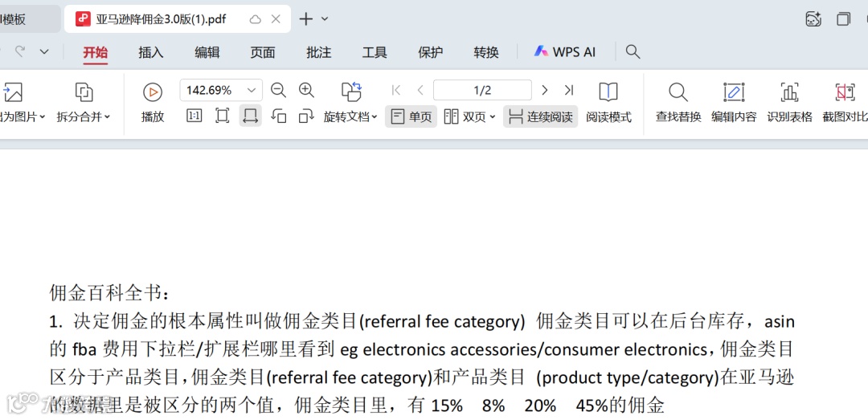Click the Split and Merge (拆分合并) icon
The width and height of the screenshot is (868, 420).
point(84,92)
